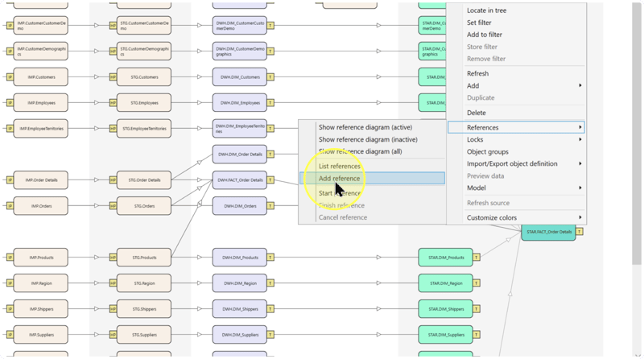Select the DWH.DIM_Orders node
The height and width of the screenshot is (359, 644).
[x=239, y=206]
